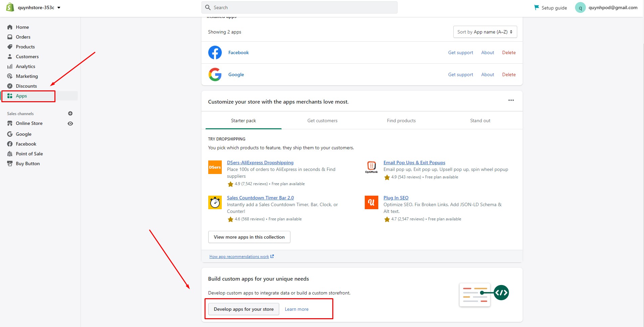Click the Point of Sale bag icon
644x327 pixels.
10,154
